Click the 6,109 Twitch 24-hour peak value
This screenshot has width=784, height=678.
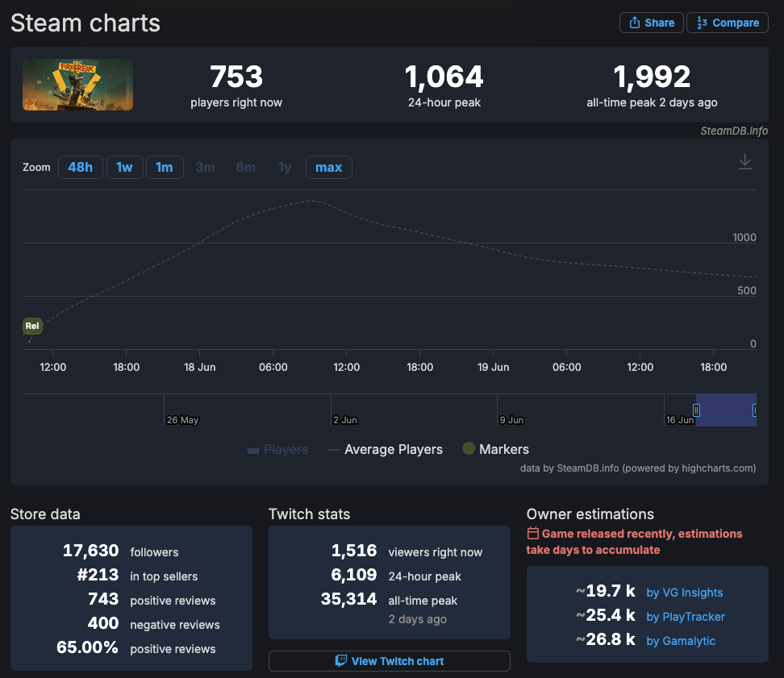(354, 575)
